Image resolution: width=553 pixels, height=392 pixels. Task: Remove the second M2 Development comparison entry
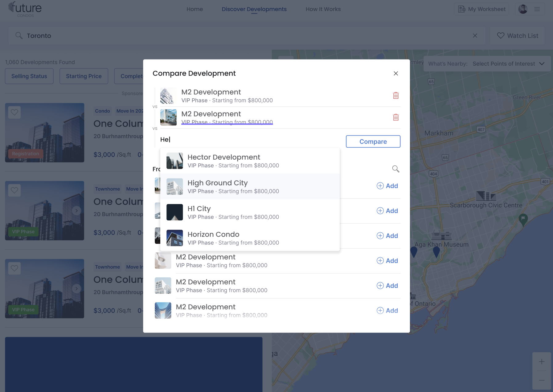click(x=396, y=117)
